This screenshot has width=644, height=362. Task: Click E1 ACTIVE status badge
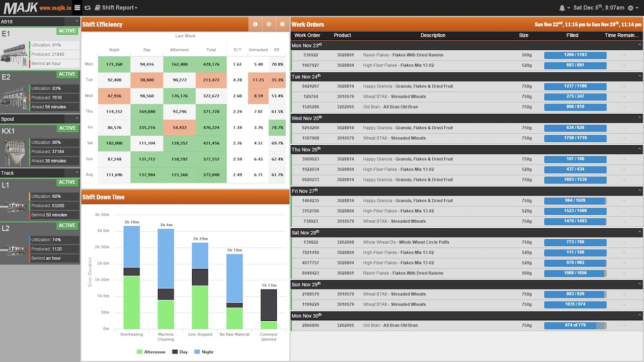67,31
